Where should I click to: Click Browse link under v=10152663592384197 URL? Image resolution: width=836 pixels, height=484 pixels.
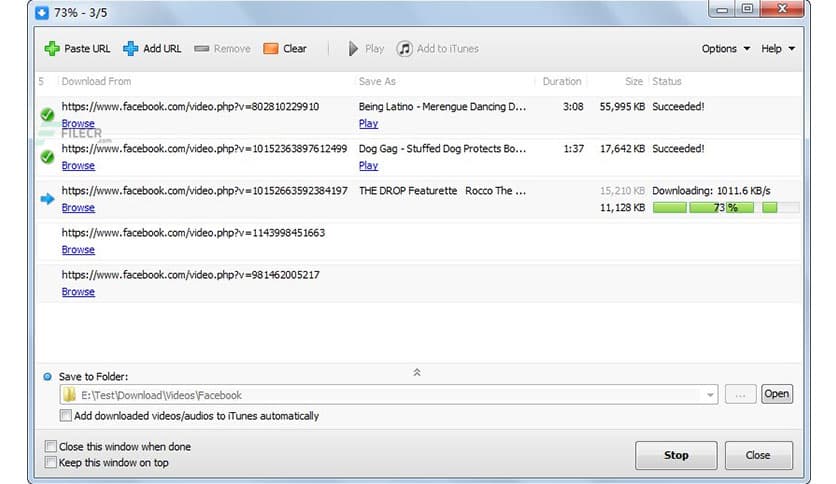click(78, 207)
